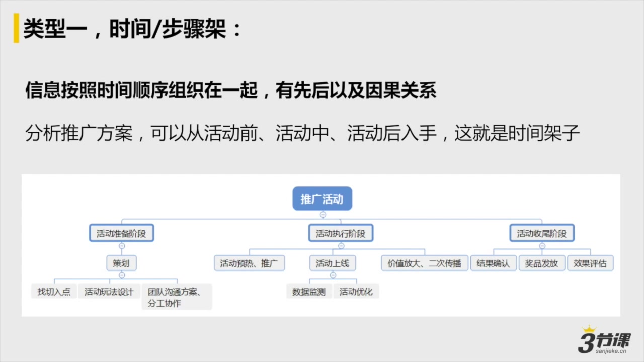Collapse the toggle below 策划 node
This screenshot has height=362, width=644.
tap(121, 275)
